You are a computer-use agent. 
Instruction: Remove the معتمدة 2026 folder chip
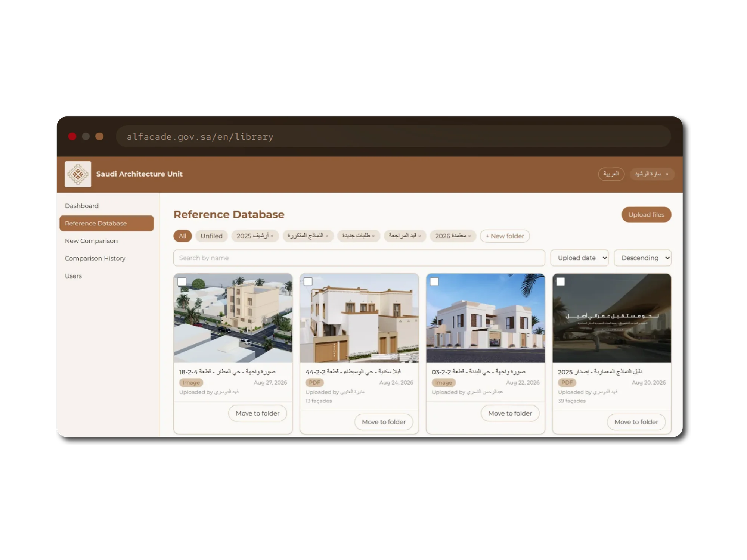pyautogui.click(x=469, y=236)
